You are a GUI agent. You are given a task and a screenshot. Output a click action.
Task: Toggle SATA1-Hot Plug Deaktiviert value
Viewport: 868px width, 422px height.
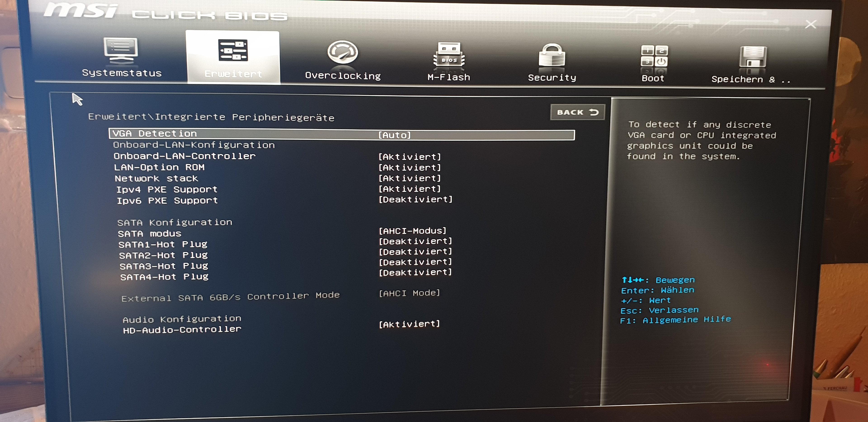tap(415, 241)
